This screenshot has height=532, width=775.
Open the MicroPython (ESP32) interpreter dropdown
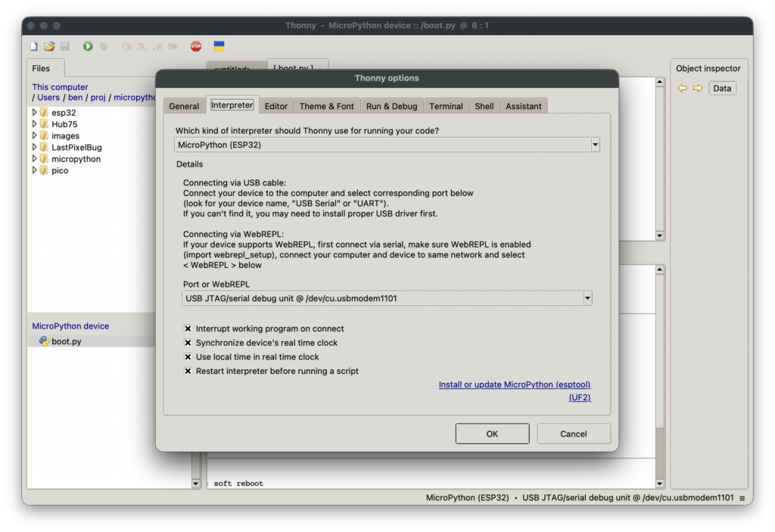click(x=595, y=145)
